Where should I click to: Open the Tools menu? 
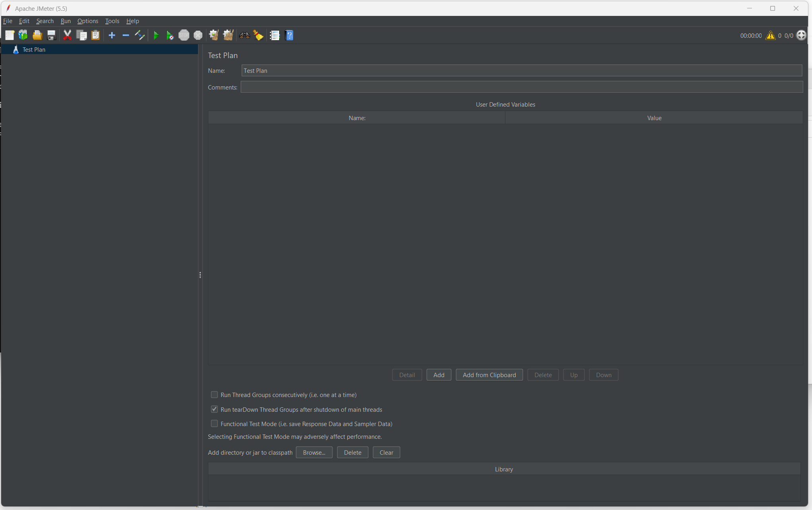coord(112,21)
